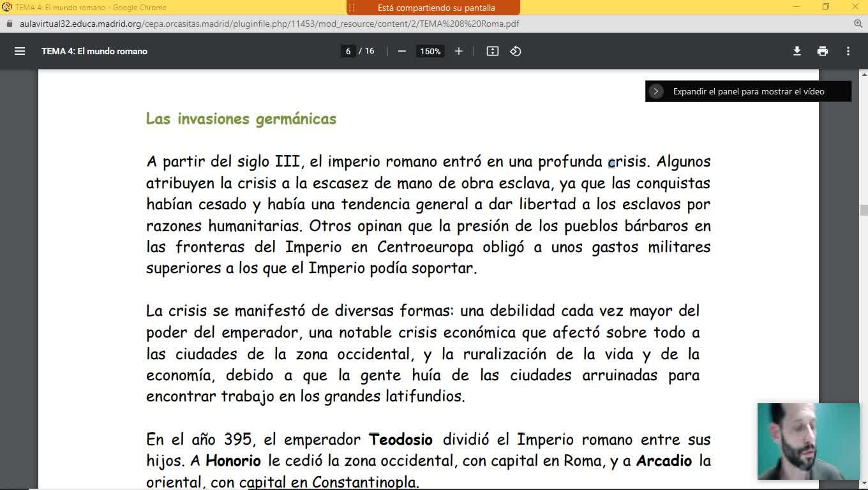The image size is (868, 490).
Task: Click the word 'crisis' with highlighted c
Action: click(627, 162)
